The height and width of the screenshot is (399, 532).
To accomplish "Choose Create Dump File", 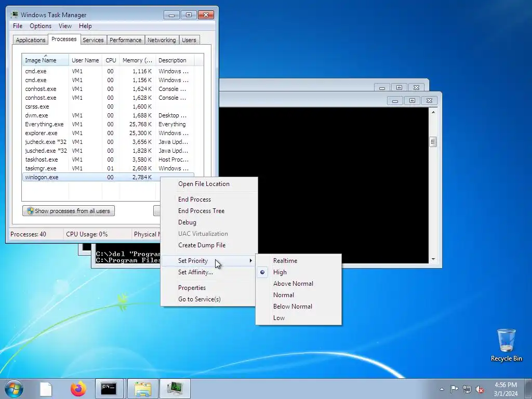I will (x=208, y=245).
